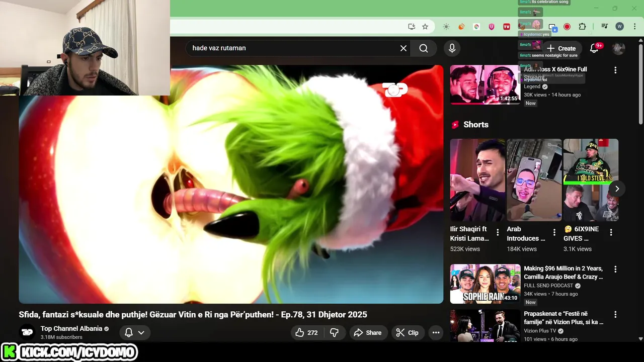Open the Top Channel Albania channel avatar

click(27, 332)
